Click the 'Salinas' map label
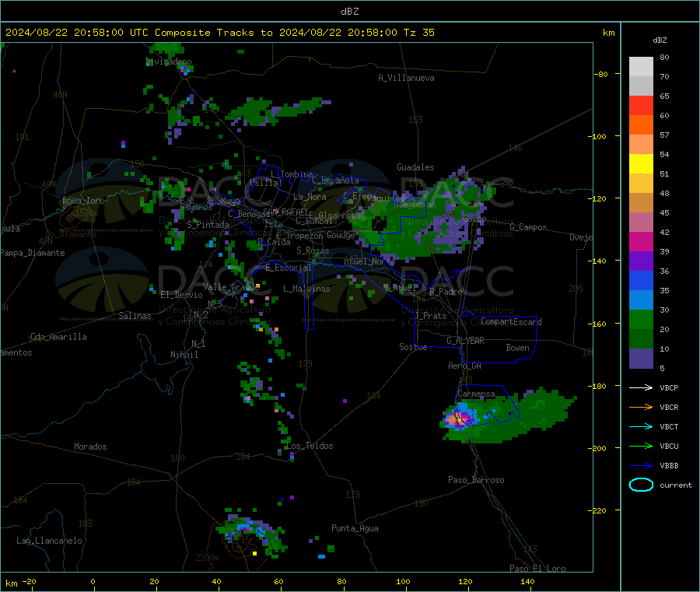 click(x=135, y=316)
